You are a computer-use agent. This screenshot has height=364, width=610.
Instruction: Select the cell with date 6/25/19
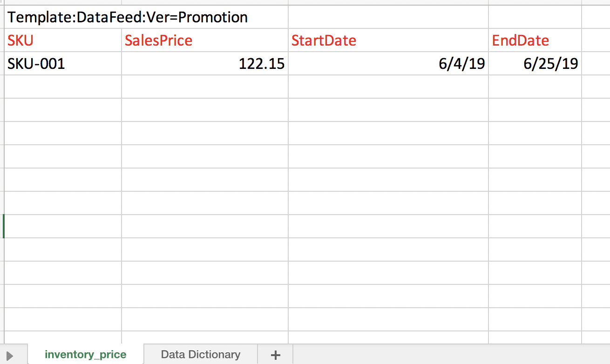click(x=535, y=64)
